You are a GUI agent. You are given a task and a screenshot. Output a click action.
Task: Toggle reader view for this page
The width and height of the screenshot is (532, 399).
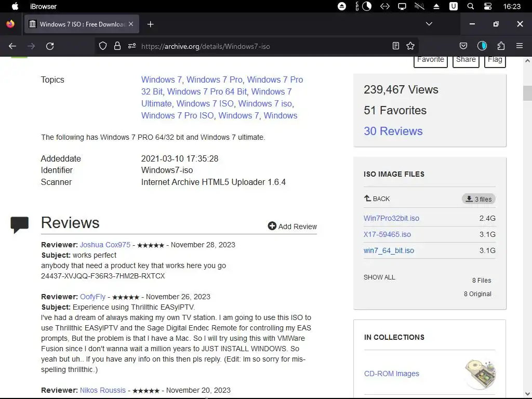395,46
